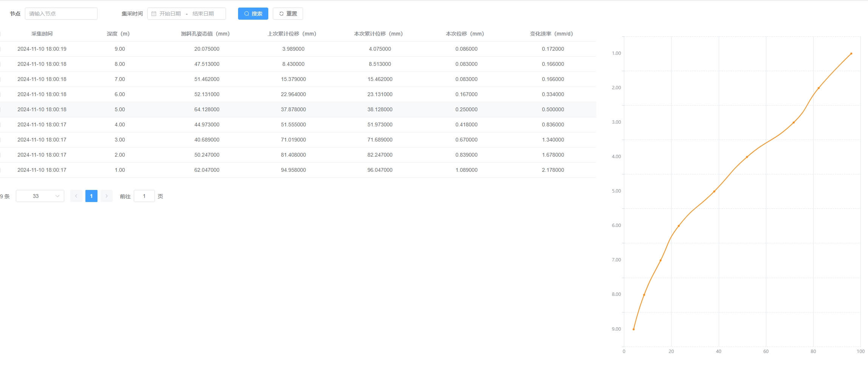Select the row timestamped 2024-11-10 18:00:19

pos(42,49)
